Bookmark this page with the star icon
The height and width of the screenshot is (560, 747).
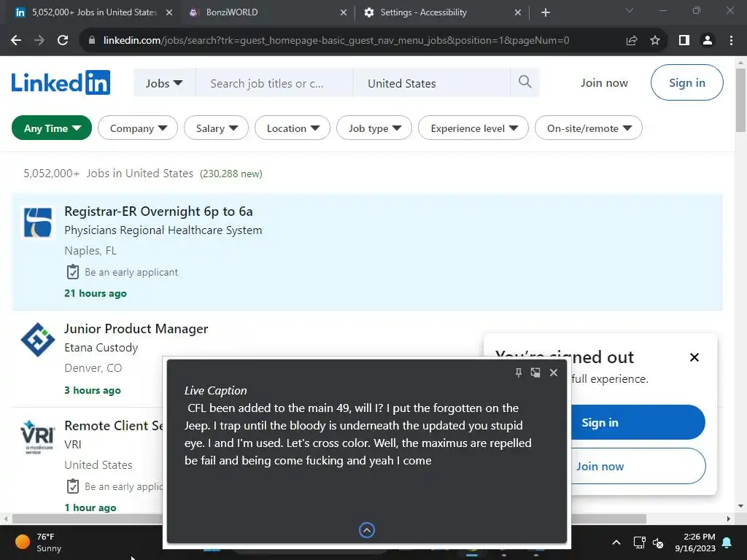pos(655,41)
